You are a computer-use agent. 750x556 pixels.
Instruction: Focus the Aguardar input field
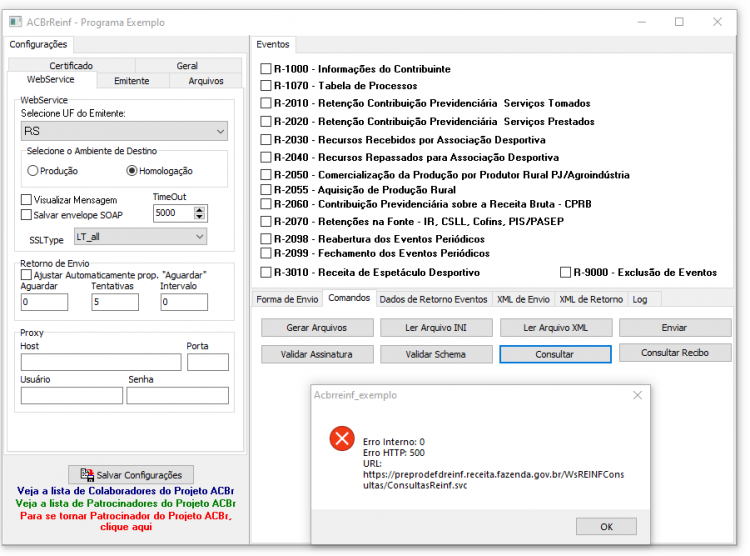tap(44, 302)
